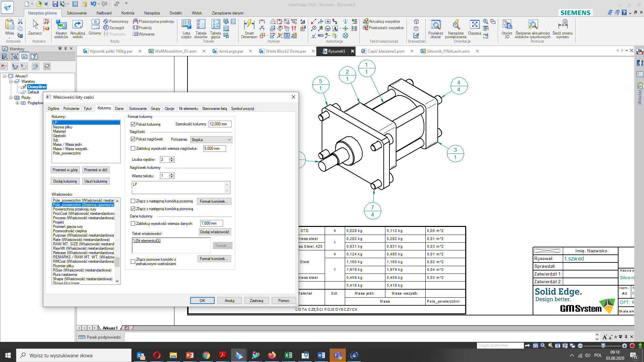Uncheck Złącz z następną komórką pionową
The image size is (644, 362).
pyautogui.click(x=133, y=209)
